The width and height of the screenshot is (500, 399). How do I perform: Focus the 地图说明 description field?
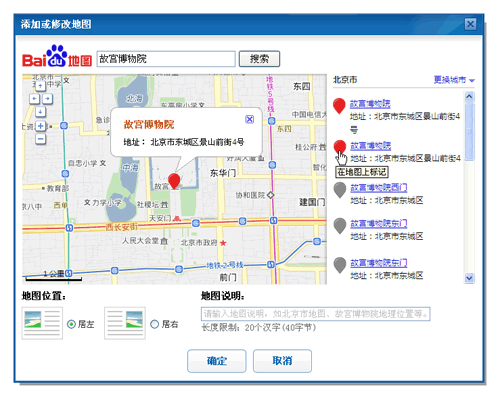point(316,314)
